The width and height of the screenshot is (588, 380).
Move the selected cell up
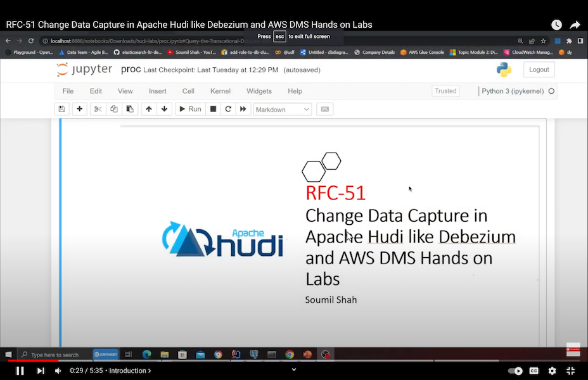point(149,109)
